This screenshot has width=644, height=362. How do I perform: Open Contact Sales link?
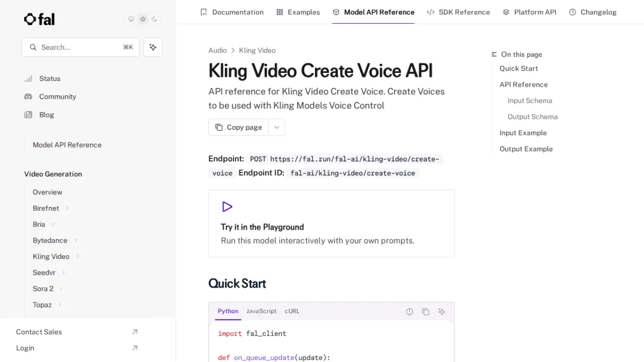coord(39,332)
